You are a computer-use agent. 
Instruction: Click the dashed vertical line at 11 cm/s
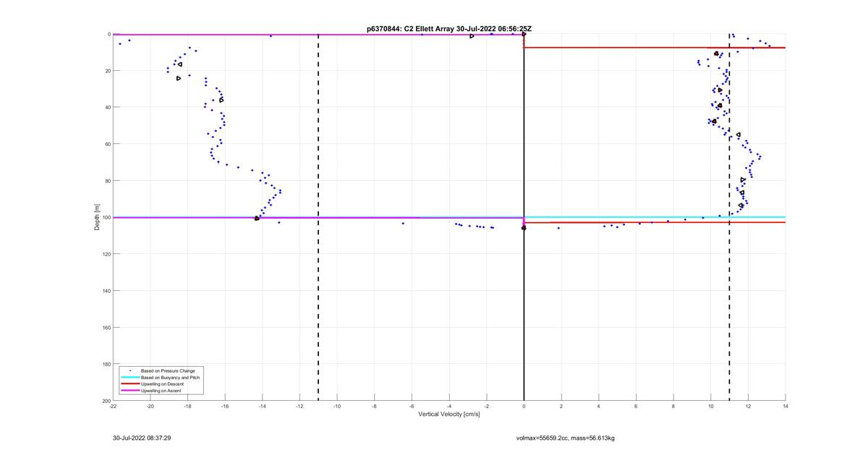729,217
